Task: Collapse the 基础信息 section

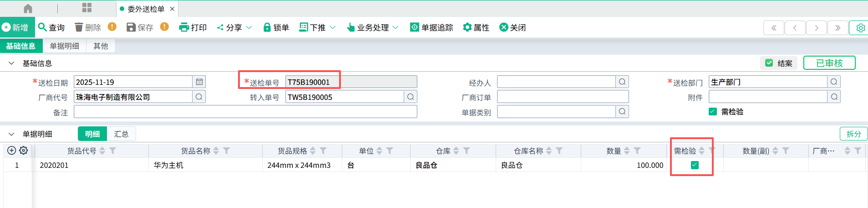Action: (x=11, y=63)
